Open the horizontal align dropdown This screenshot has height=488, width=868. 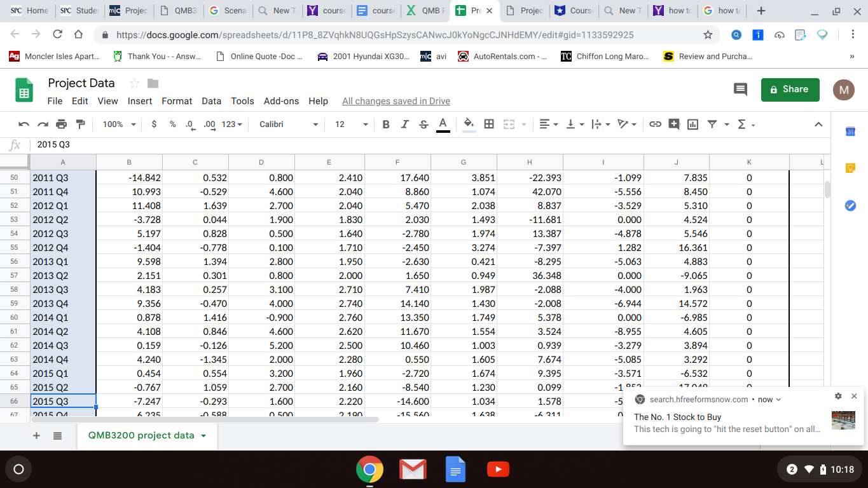(548, 125)
